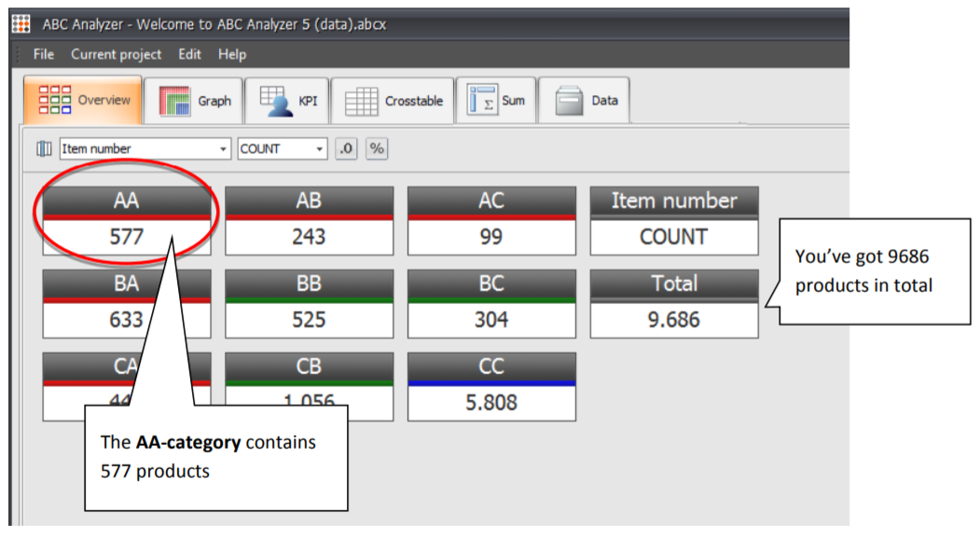Select the BC category tile

[492, 304]
